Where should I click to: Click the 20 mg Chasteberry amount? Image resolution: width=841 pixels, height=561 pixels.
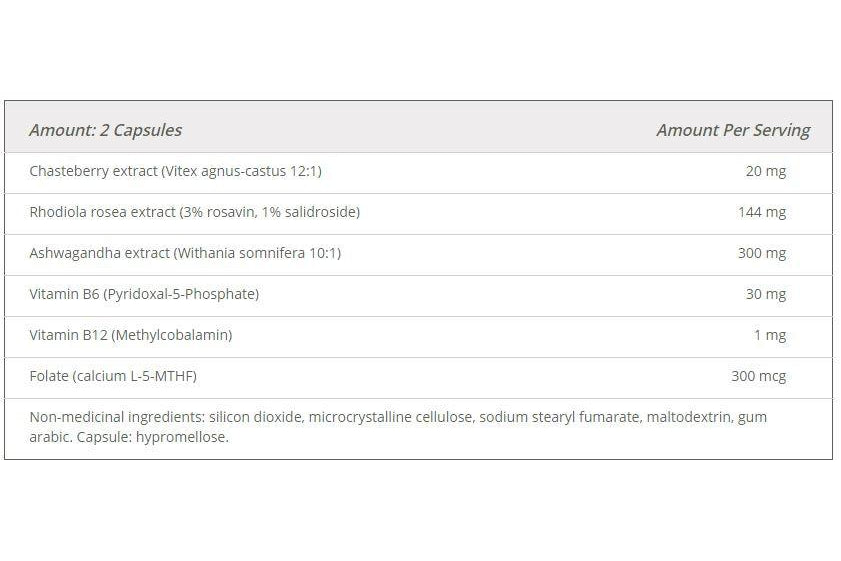click(765, 171)
